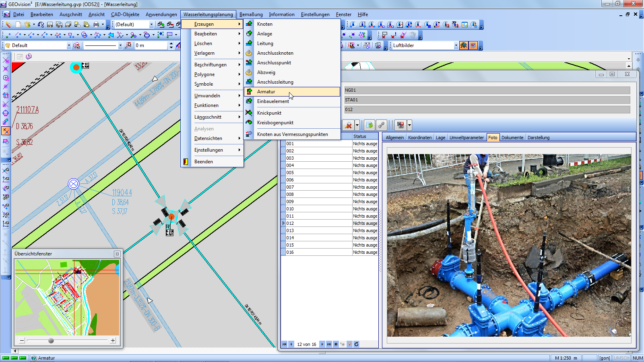
Task: Refresh the record list in navigator
Action: 356,344
